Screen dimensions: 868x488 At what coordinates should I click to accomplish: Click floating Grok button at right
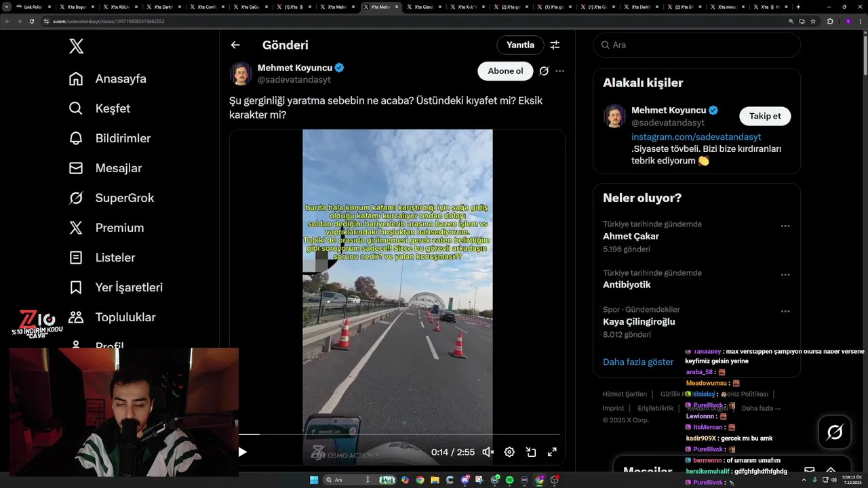[x=834, y=432]
